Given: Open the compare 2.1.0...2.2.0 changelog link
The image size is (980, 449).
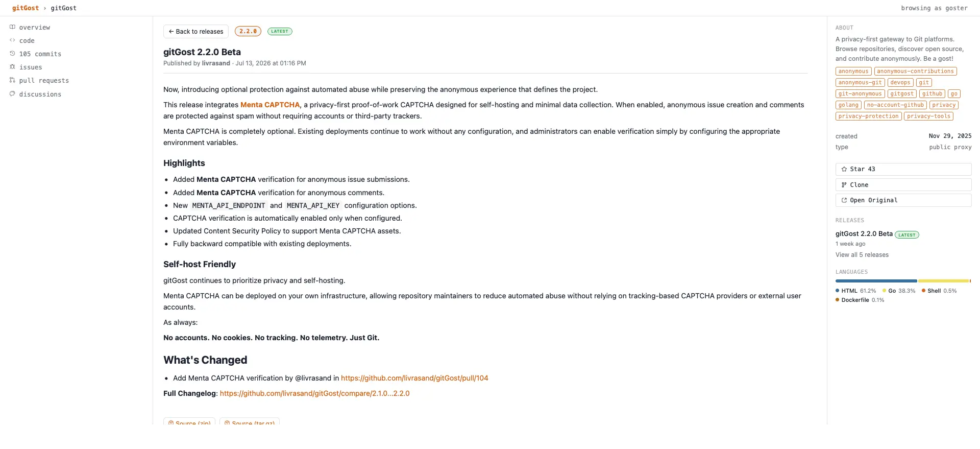Looking at the screenshot, I should [x=314, y=393].
